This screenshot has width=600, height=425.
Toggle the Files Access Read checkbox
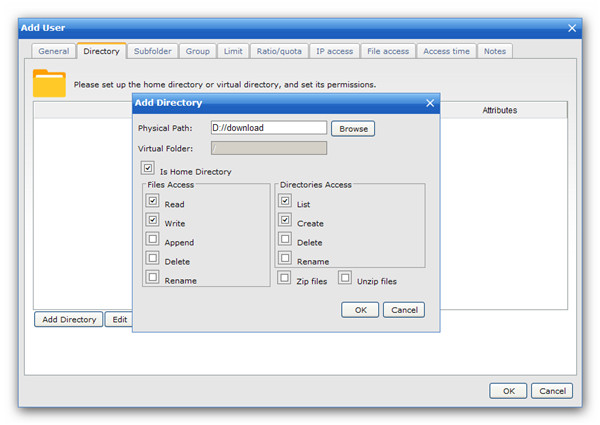152,203
